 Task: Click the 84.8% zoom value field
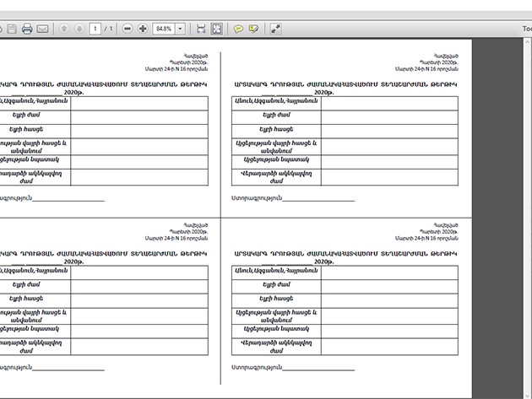coord(163,29)
